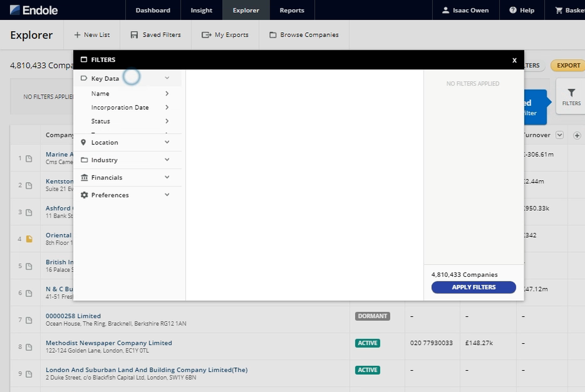Open the Status filter option
The width and height of the screenshot is (585, 392).
point(128,121)
